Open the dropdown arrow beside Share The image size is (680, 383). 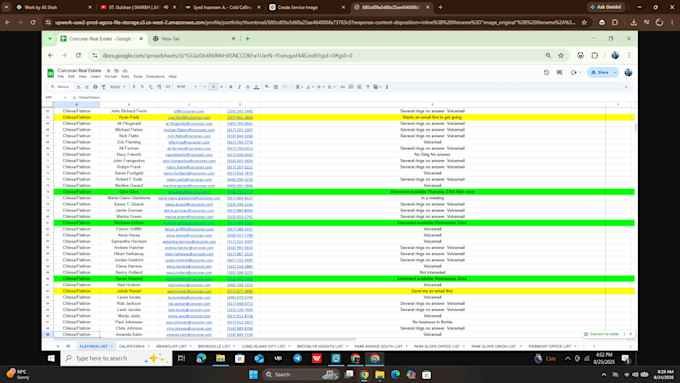coord(615,72)
